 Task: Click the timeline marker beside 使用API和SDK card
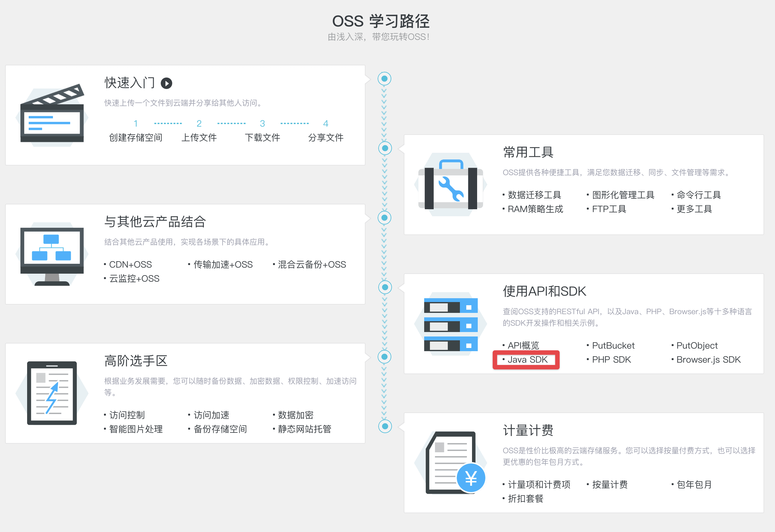pyautogui.click(x=385, y=287)
